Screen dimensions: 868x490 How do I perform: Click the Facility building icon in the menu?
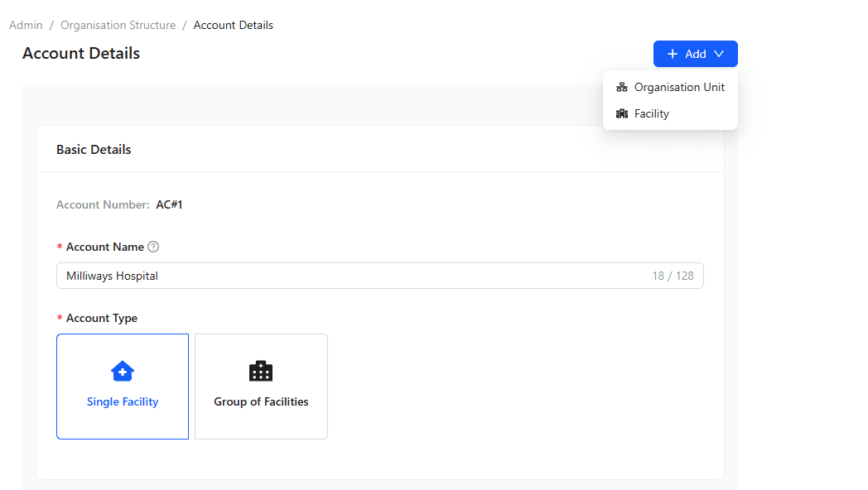pos(622,113)
